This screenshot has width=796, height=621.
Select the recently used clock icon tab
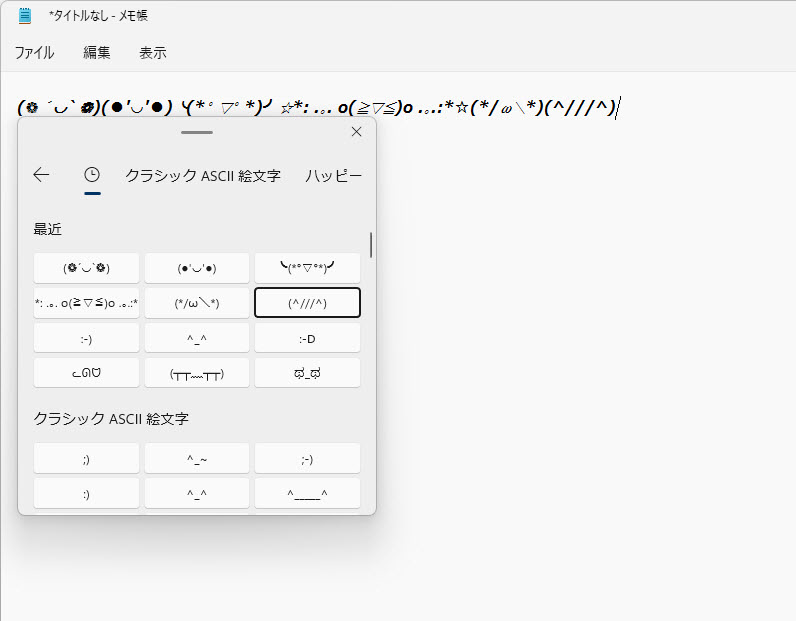point(92,175)
